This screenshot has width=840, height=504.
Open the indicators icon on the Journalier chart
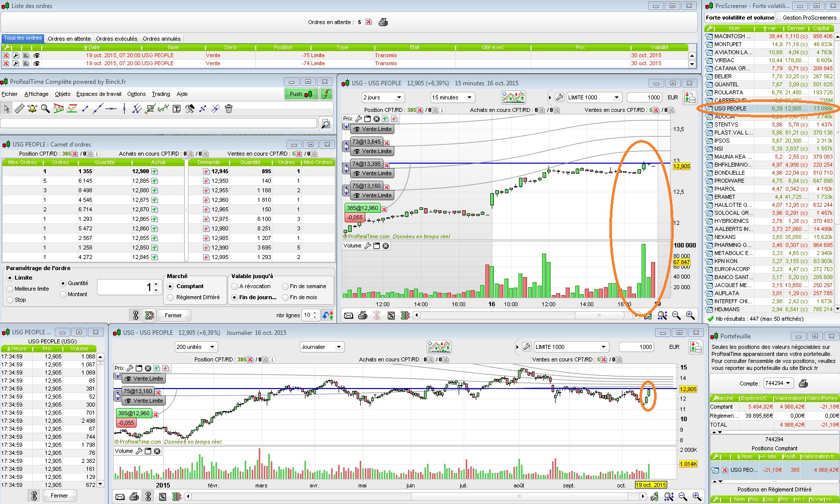coord(439,347)
